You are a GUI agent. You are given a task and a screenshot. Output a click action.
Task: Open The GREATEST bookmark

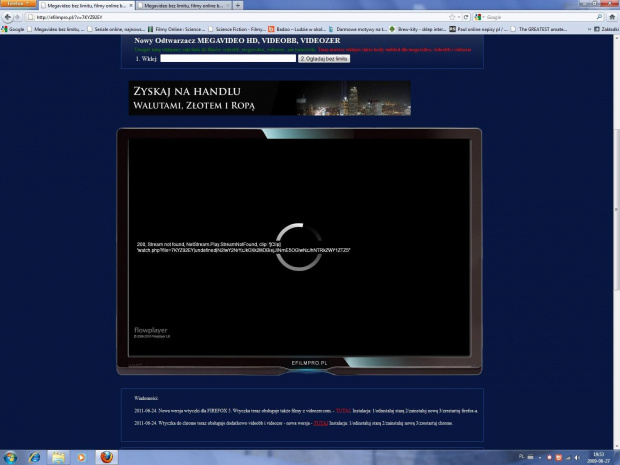tap(539, 29)
